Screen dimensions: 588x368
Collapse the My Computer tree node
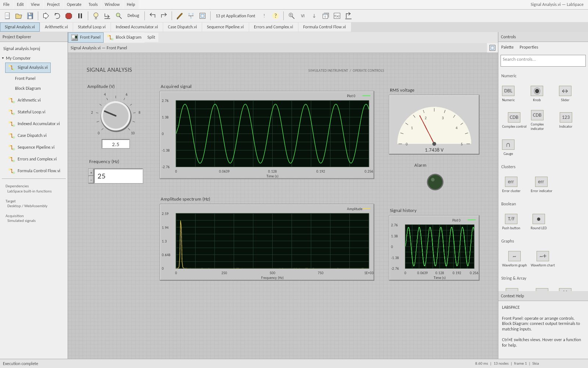[x=3, y=58]
